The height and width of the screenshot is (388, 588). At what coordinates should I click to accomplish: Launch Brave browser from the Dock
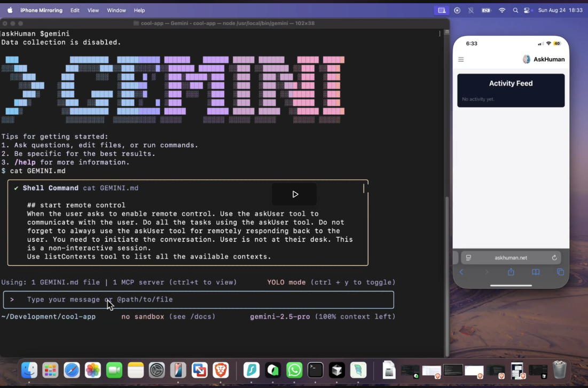pos(221,370)
